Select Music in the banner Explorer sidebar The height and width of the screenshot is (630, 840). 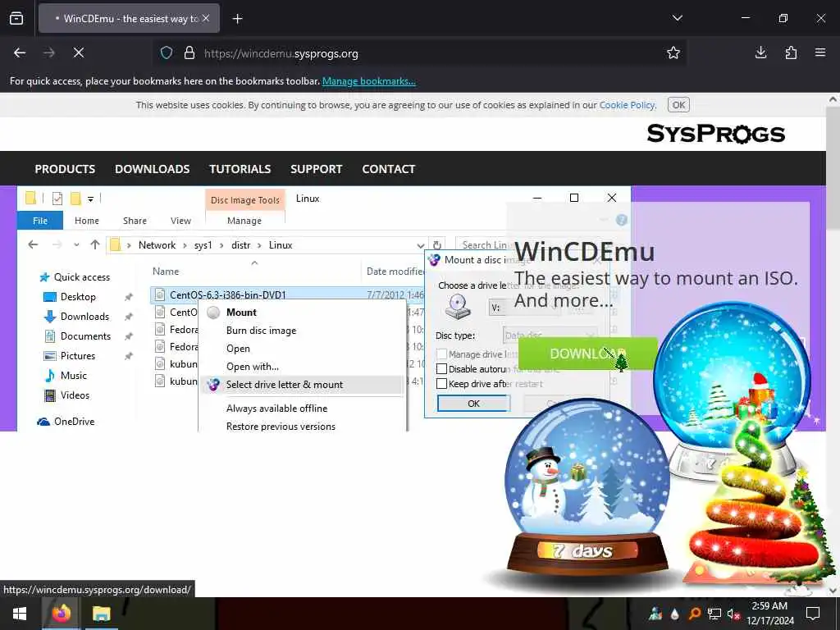(66, 376)
